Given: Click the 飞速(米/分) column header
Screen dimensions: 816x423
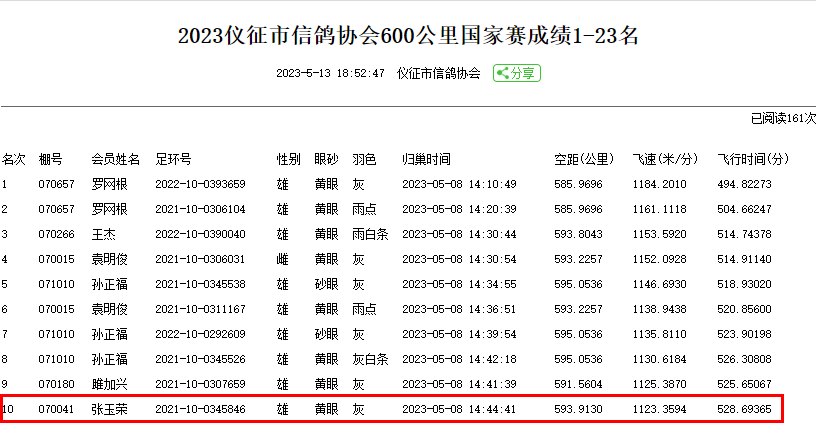Looking at the screenshot, I should coord(665,159).
